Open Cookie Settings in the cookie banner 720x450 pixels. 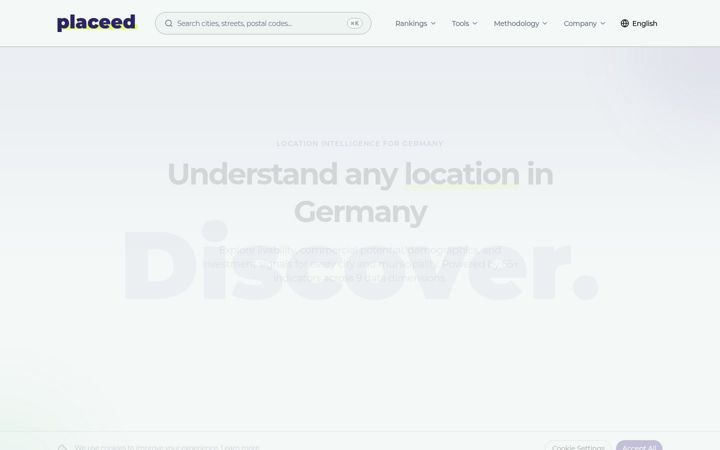[578, 446]
